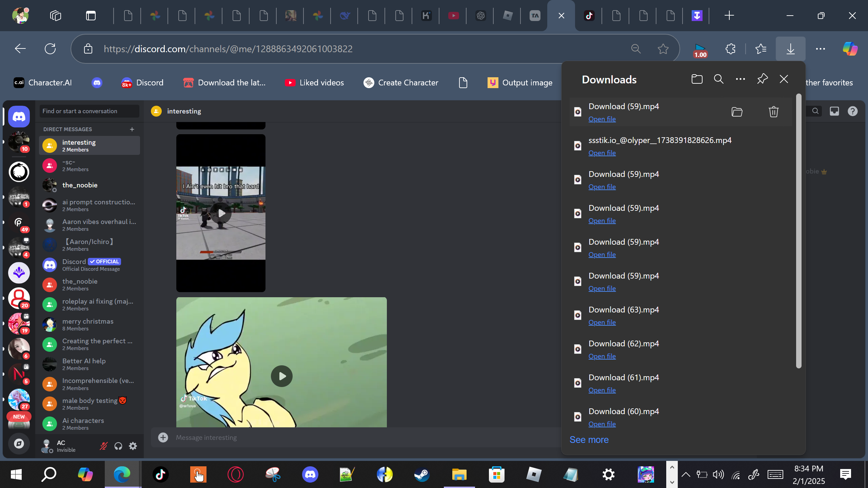This screenshot has width=868, height=488.
Task: Open Discord user settings gear
Action: click(x=133, y=446)
